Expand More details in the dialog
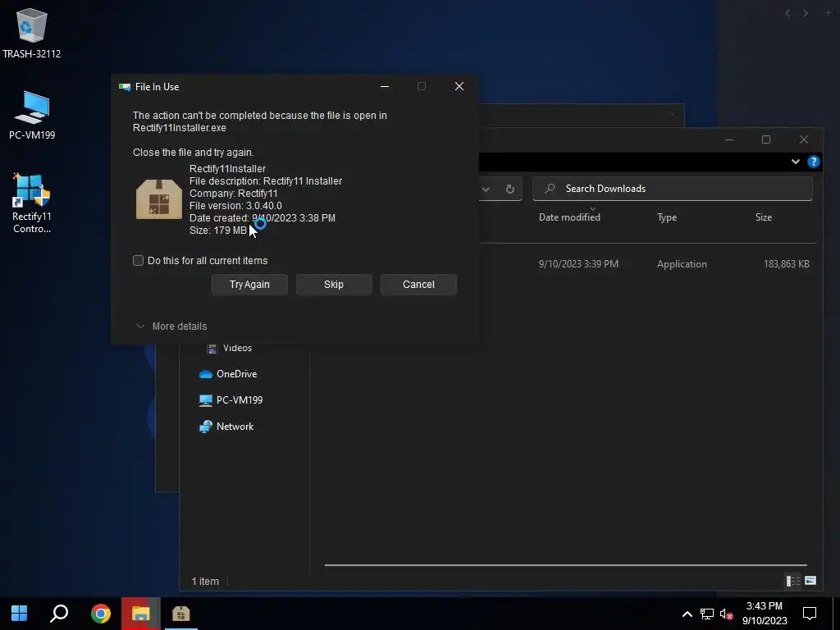Screen dimensions: 840x630 click(171, 326)
